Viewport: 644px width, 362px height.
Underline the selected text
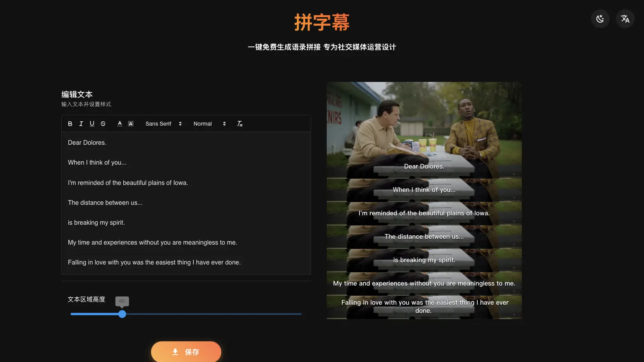tap(92, 124)
